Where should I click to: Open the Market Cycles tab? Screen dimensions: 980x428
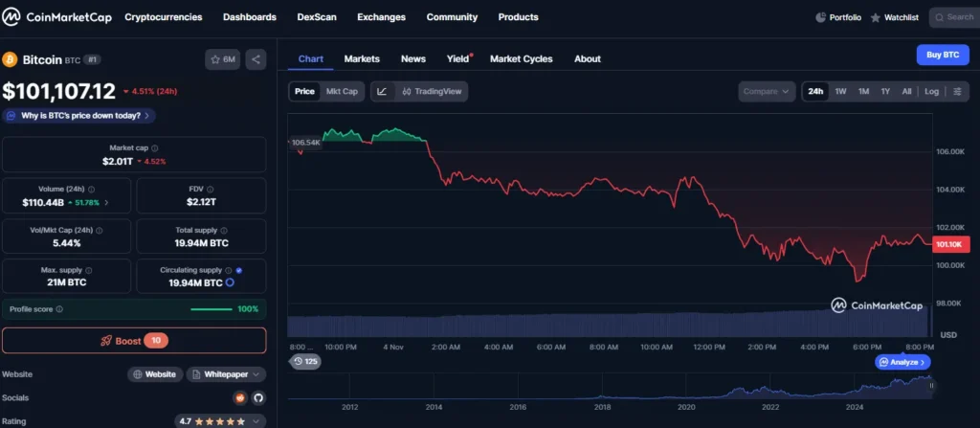pos(521,58)
